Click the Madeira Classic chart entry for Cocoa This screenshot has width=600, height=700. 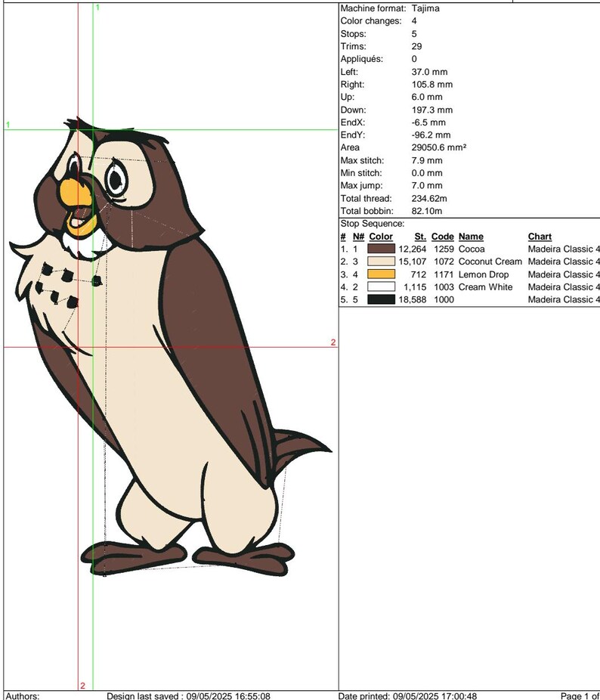[x=564, y=249]
